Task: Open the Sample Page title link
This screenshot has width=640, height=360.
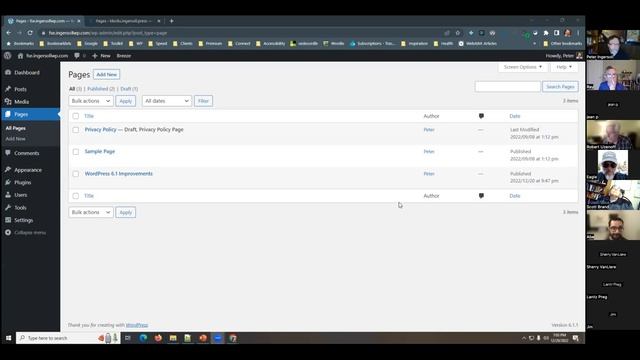Action: click(x=100, y=151)
